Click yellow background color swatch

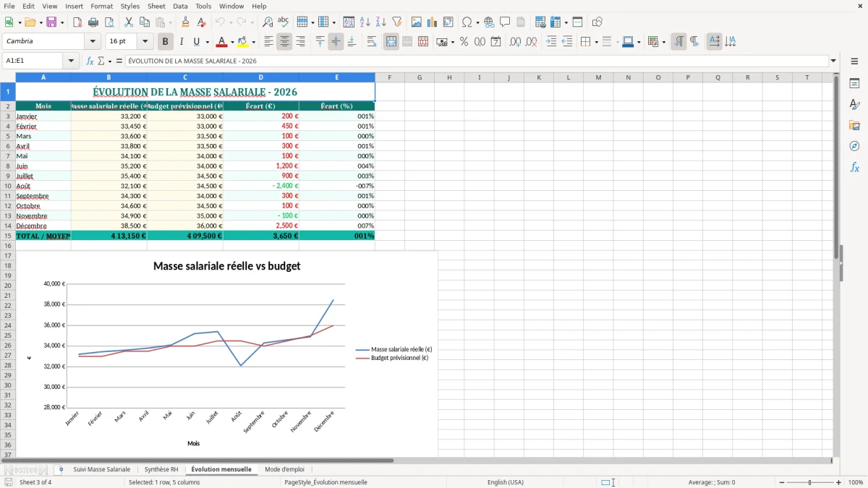coord(243,42)
